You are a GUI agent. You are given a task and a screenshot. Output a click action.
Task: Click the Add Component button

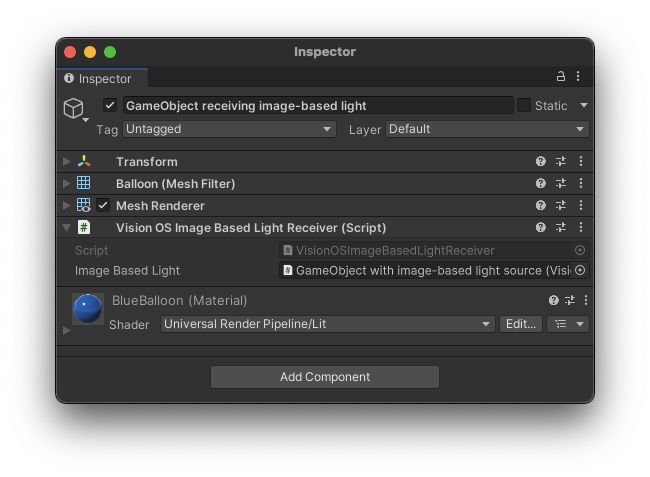pyautogui.click(x=325, y=377)
